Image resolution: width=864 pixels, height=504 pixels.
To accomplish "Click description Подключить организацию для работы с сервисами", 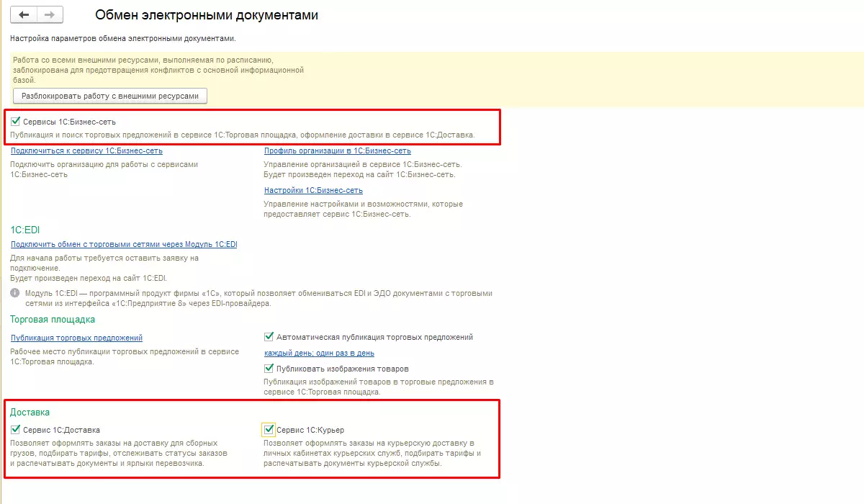I will pyautogui.click(x=104, y=169).
